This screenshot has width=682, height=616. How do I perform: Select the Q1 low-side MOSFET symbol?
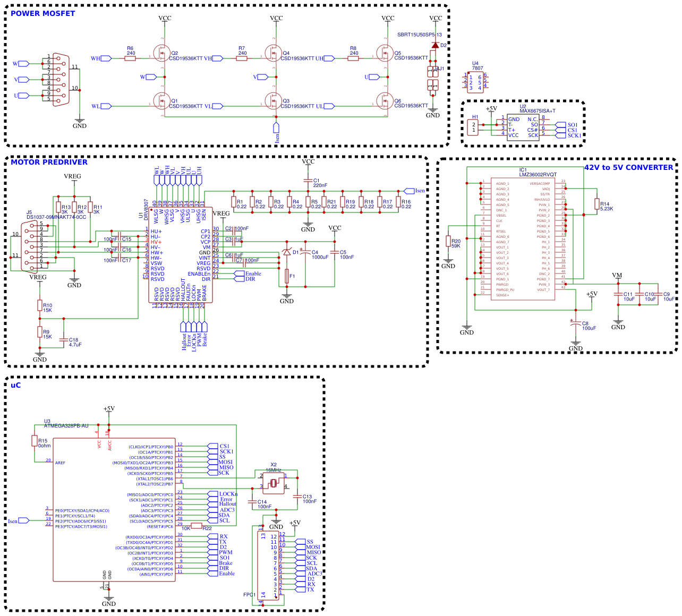click(x=161, y=100)
